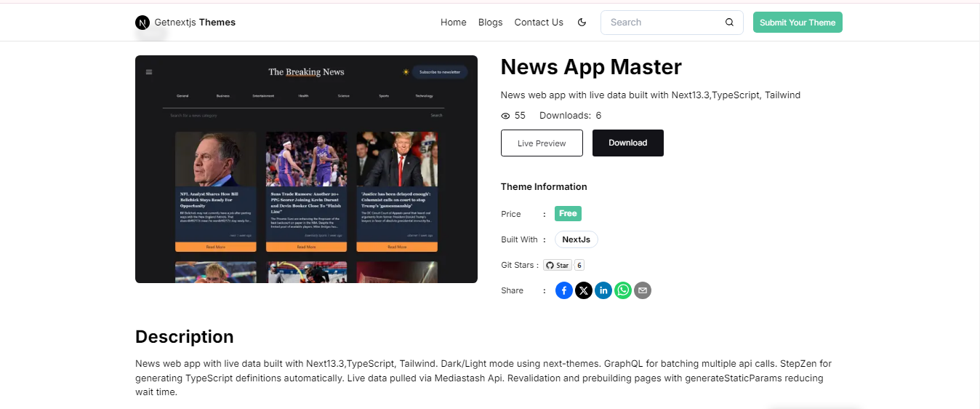The image size is (980, 409).
Task: Share theme on X (Twitter)
Action: 584,290
